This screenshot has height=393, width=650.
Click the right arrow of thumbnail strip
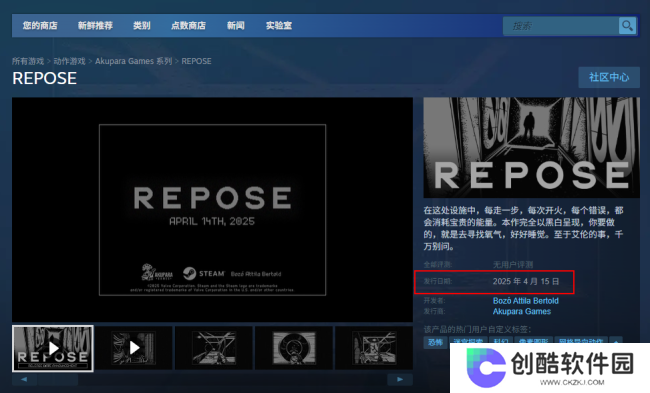click(400, 379)
